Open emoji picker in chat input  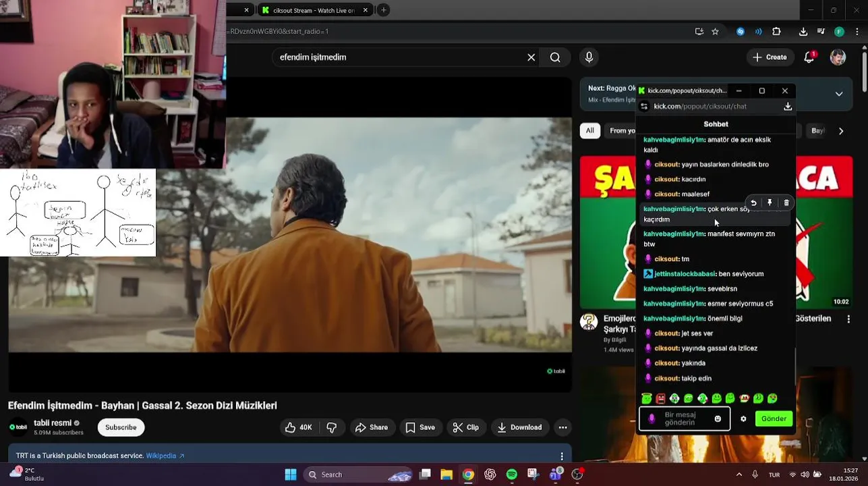pyautogui.click(x=718, y=418)
